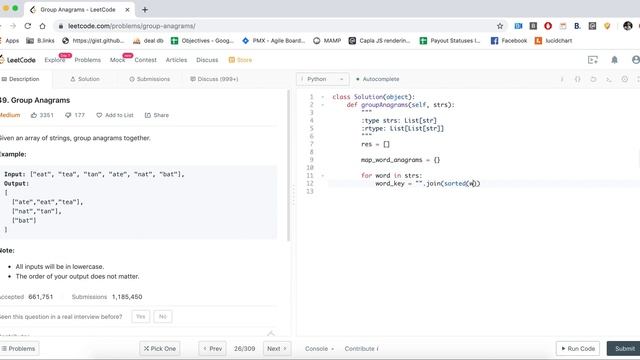The image size is (640, 360).
Task: Open the Articles nav item
Action: point(176,60)
